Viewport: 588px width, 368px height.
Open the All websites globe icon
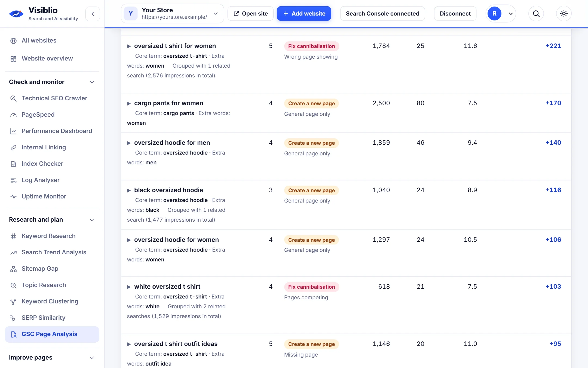click(13, 41)
